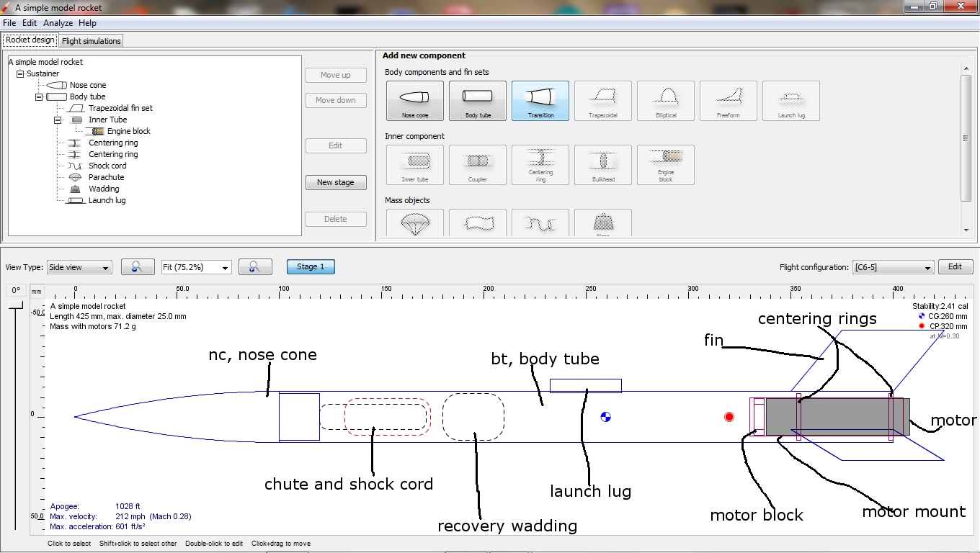Select the gray motor in rocket view
This screenshot has height=553, width=980.
click(838, 417)
